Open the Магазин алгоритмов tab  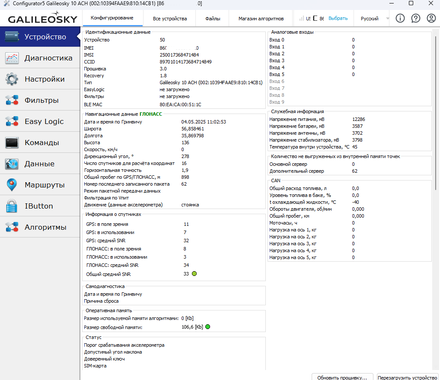[x=261, y=18]
